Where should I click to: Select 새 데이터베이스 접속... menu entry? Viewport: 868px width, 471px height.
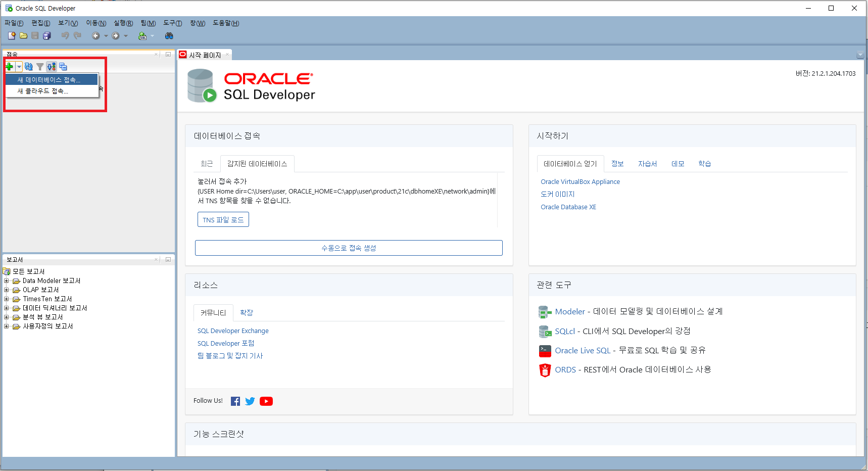click(x=52, y=80)
